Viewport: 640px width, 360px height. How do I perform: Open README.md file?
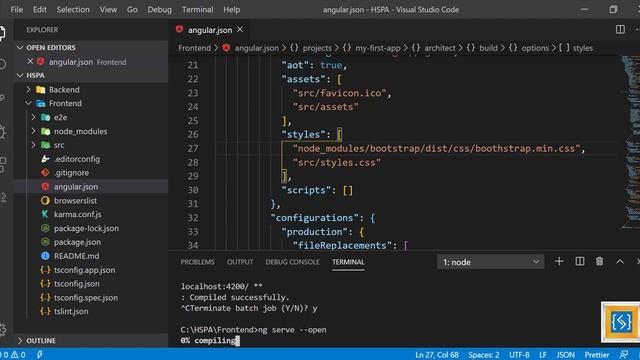76,256
